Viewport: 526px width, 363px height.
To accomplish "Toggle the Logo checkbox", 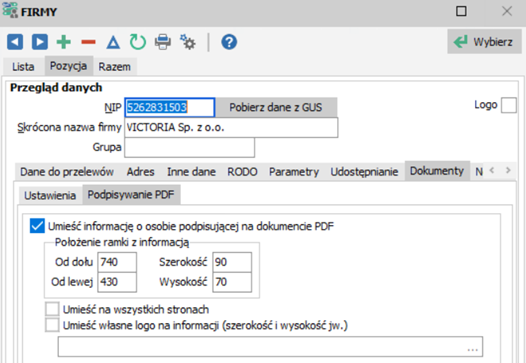I will click(509, 106).
